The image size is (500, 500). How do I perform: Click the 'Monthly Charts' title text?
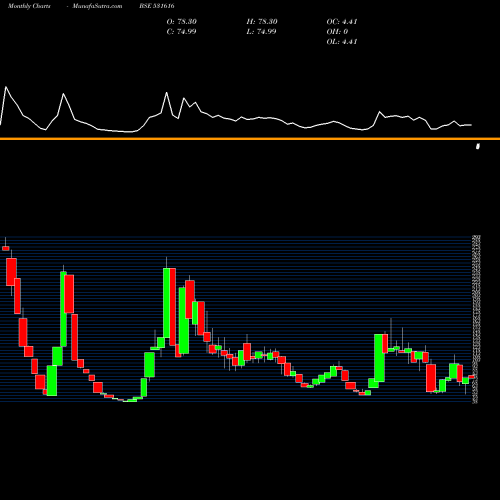pos(29,6)
